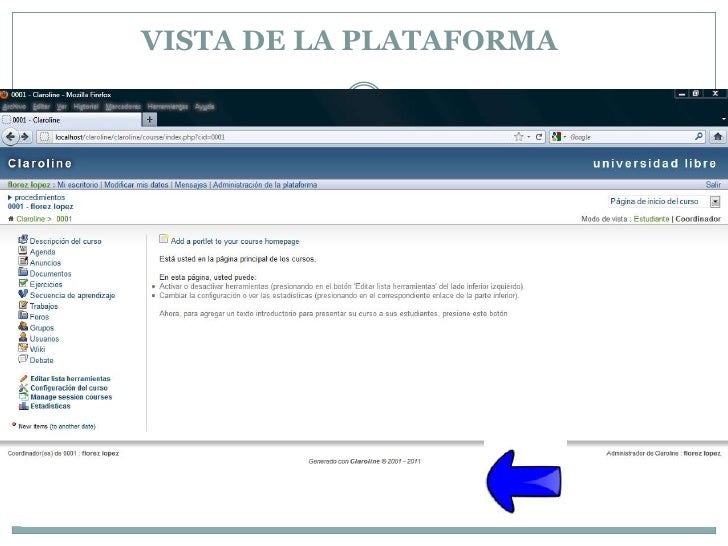Click the Add a portlet note icon
The image size is (728, 546).
[x=163, y=239]
